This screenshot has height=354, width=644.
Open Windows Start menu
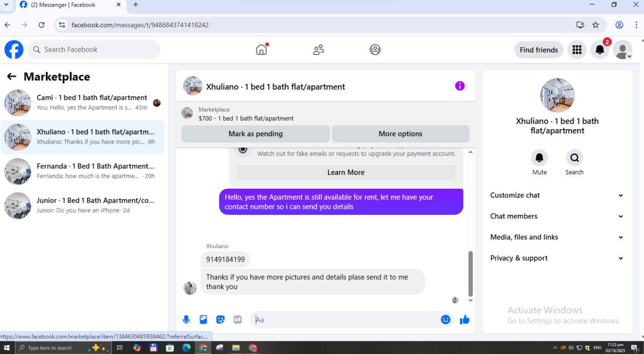7,348
